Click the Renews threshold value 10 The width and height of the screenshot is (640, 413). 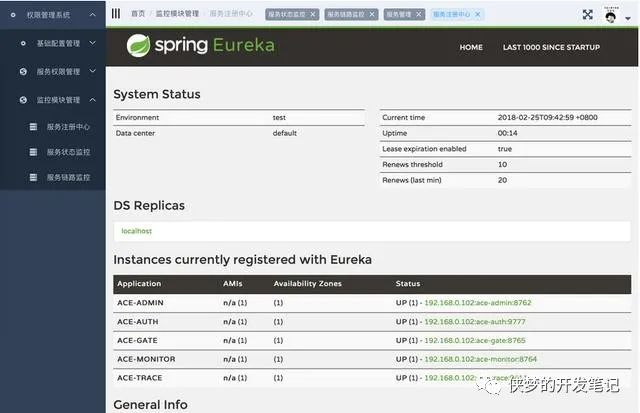[502, 164]
